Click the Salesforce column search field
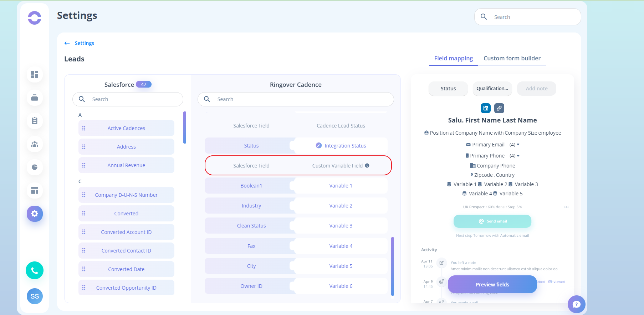This screenshot has width=644, height=315. pos(128,99)
